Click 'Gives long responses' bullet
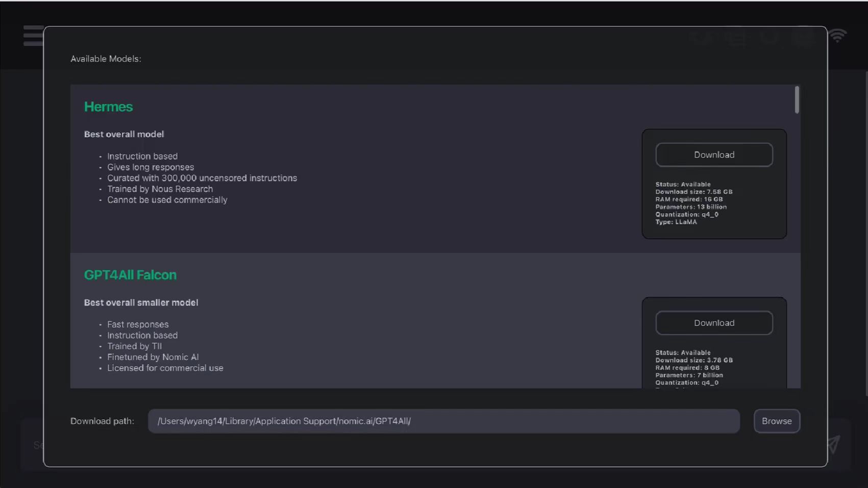This screenshot has height=488, width=868. tap(151, 167)
